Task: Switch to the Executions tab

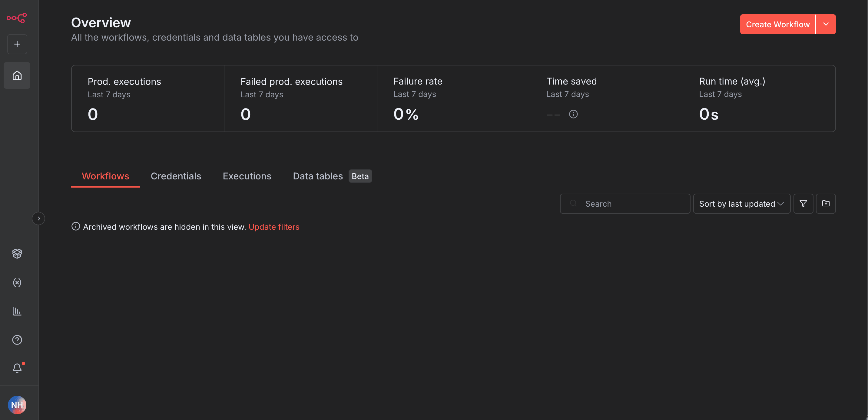Action: [x=247, y=176]
